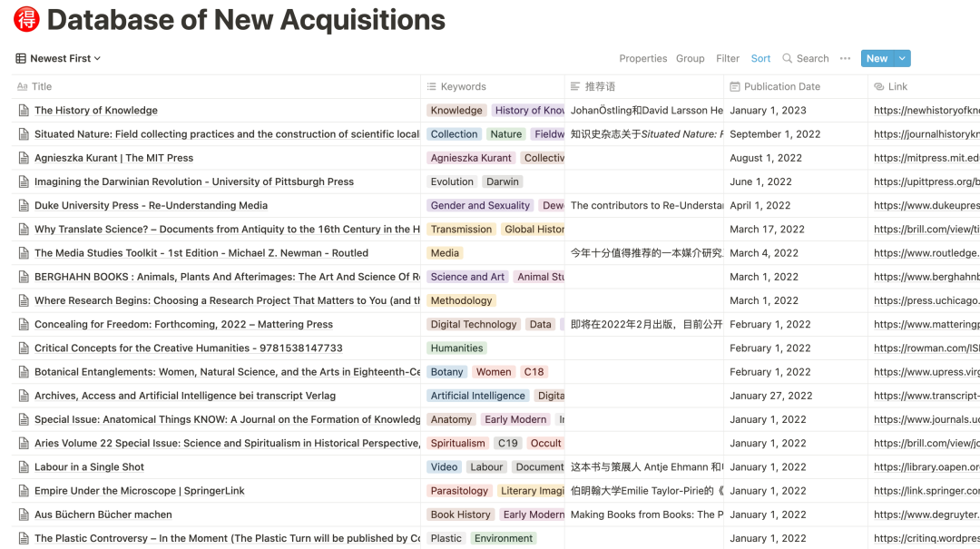
Task: Click the Keywords column header
Action: coord(493,86)
